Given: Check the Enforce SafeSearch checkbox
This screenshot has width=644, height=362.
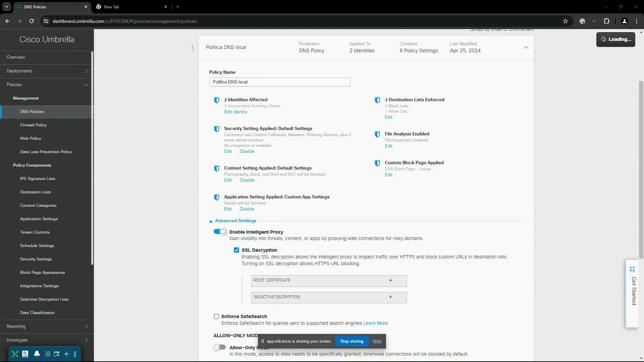Looking at the screenshot, I should click(x=216, y=316).
